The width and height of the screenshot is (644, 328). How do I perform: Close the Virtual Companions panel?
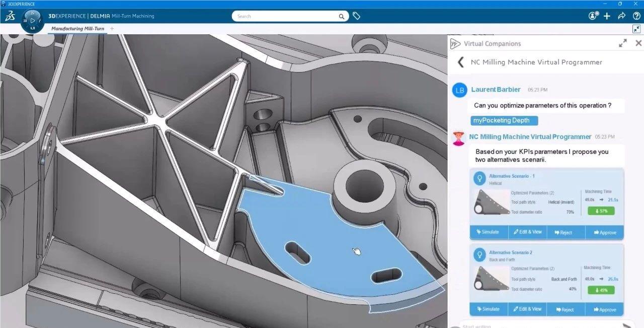point(638,43)
